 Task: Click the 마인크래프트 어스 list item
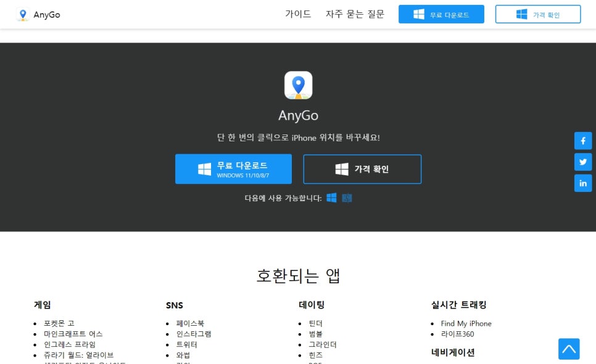click(x=73, y=334)
